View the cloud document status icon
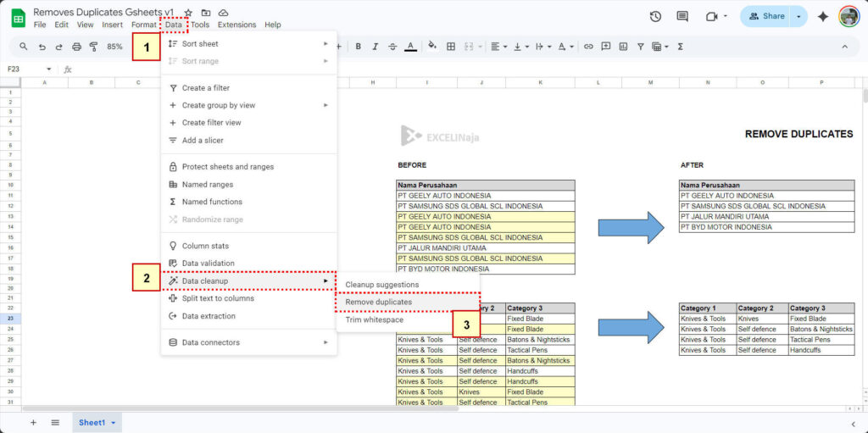868x433 pixels. click(x=223, y=13)
